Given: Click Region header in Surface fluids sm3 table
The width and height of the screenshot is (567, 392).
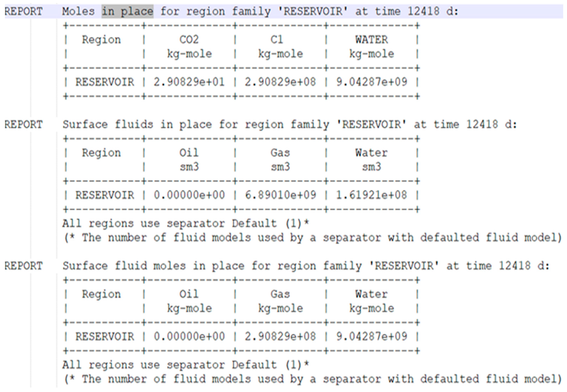Looking at the screenshot, I should [101, 153].
